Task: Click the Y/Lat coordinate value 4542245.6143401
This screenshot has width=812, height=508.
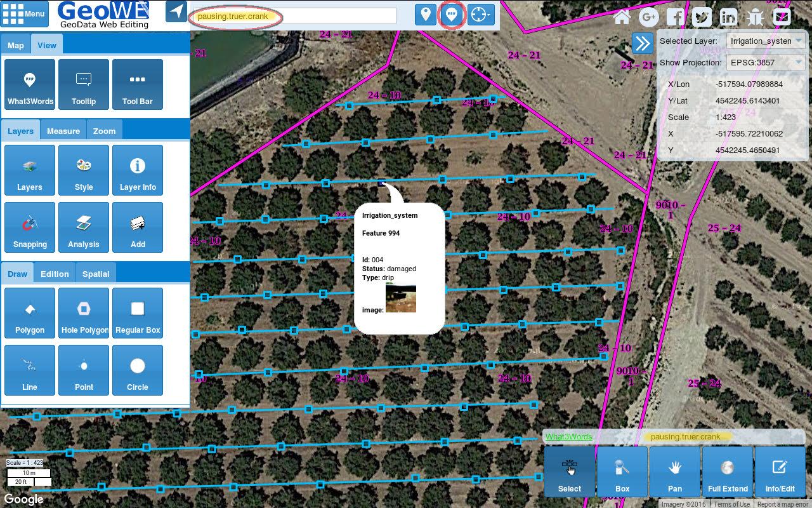Action: (x=747, y=101)
